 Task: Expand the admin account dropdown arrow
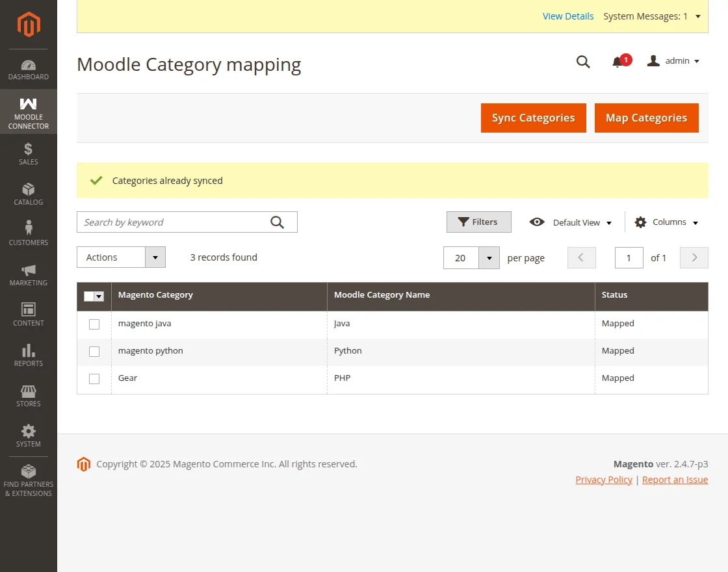697,61
